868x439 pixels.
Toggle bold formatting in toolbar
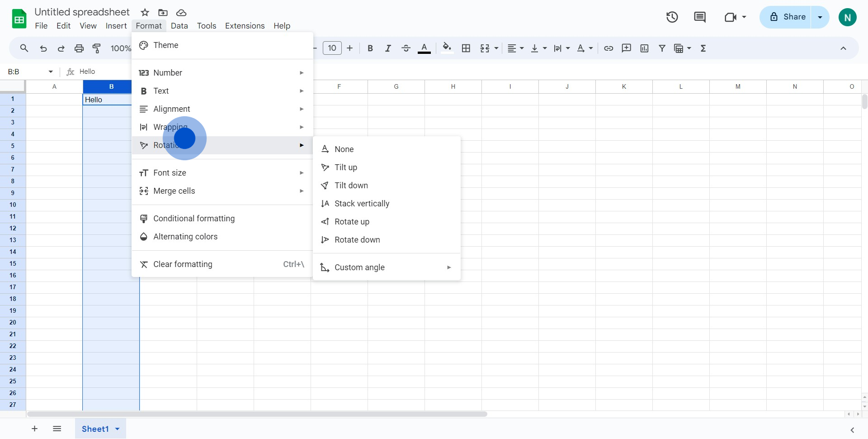(x=370, y=48)
